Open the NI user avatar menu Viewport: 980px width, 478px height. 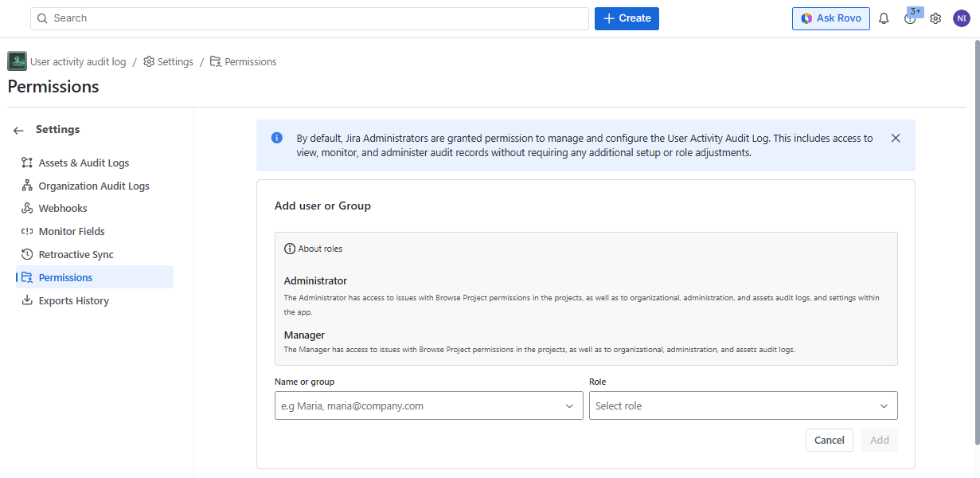click(962, 18)
